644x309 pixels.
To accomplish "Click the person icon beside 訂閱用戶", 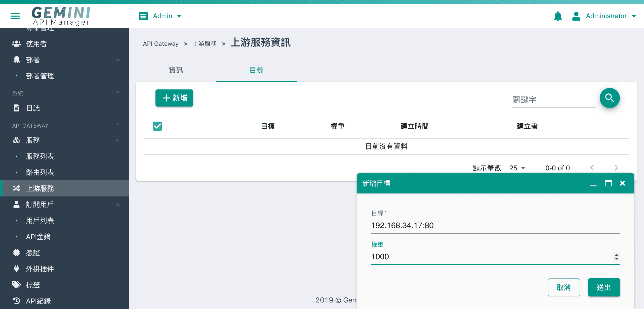I will point(17,204).
